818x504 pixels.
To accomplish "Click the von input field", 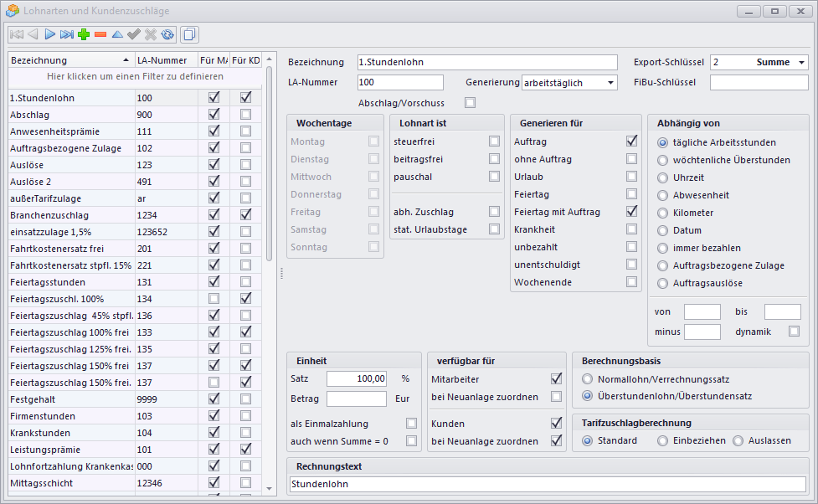I will (702, 311).
